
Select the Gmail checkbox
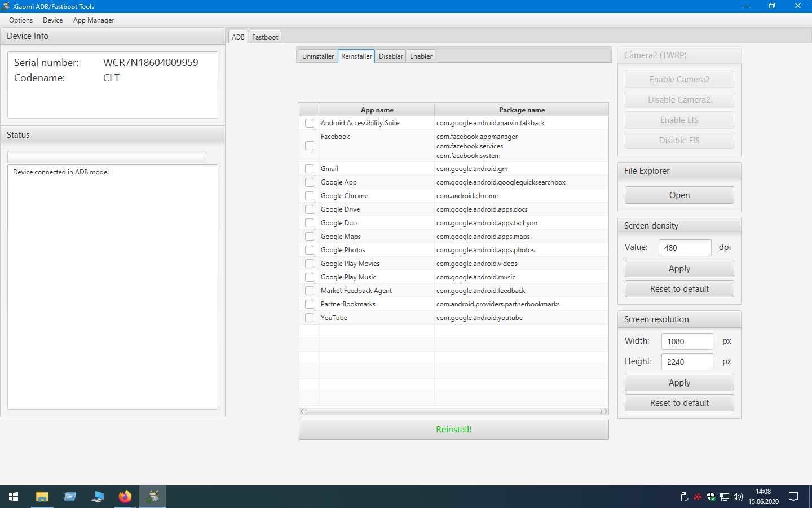coord(310,169)
